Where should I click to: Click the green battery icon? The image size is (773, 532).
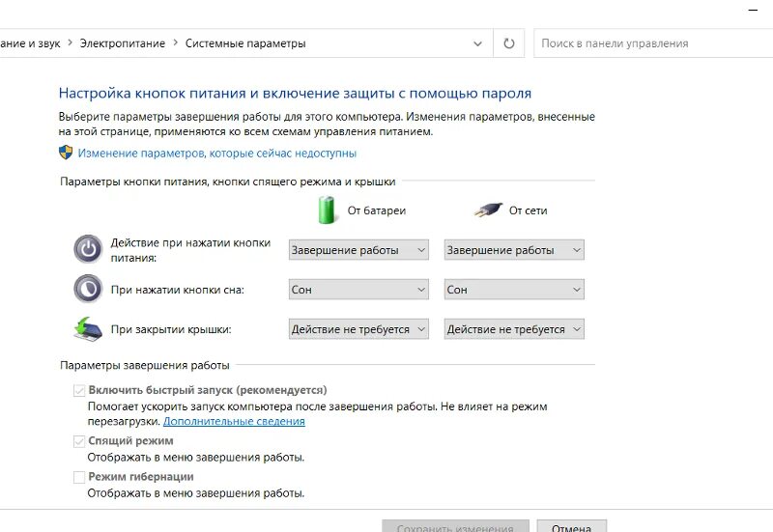click(327, 210)
